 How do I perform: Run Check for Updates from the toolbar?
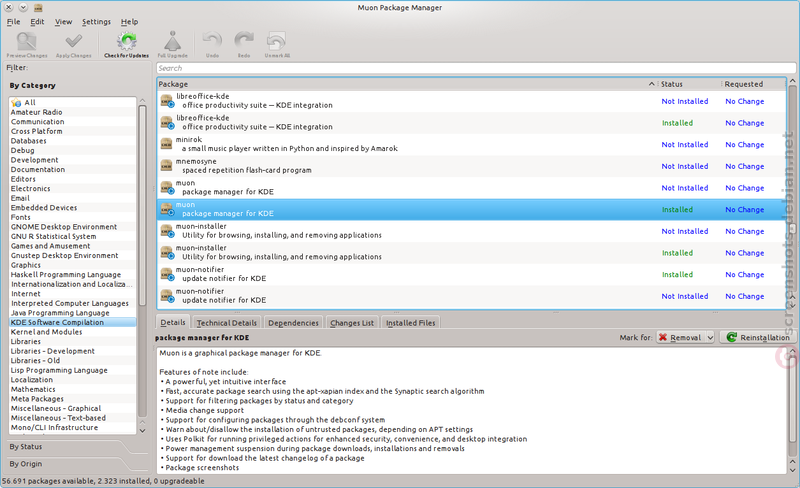tap(127, 45)
